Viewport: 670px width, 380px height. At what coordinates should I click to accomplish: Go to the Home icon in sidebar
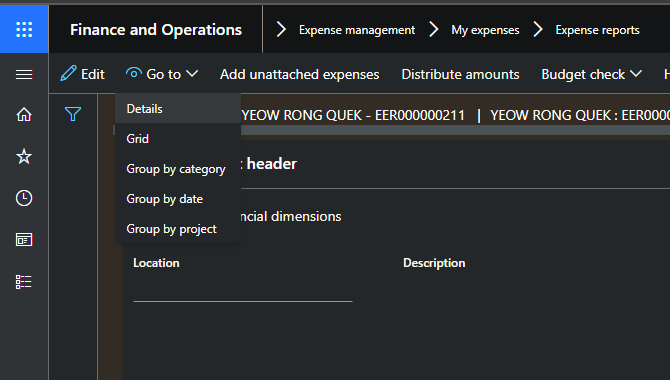tap(24, 115)
